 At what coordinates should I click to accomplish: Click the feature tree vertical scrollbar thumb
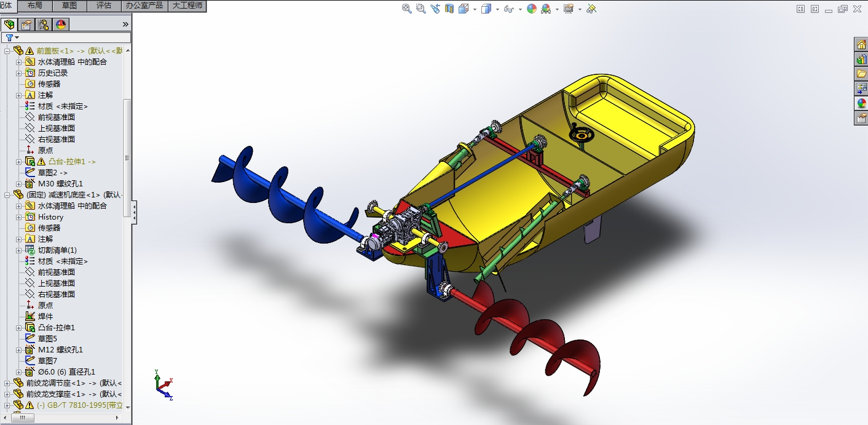click(127, 157)
